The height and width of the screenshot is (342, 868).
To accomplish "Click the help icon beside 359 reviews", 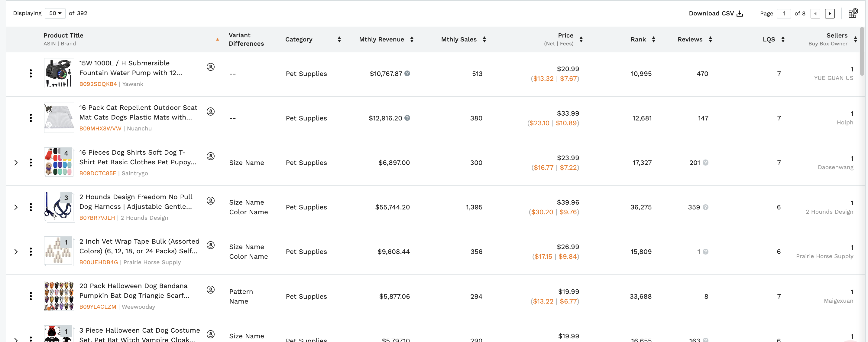I will tap(705, 207).
